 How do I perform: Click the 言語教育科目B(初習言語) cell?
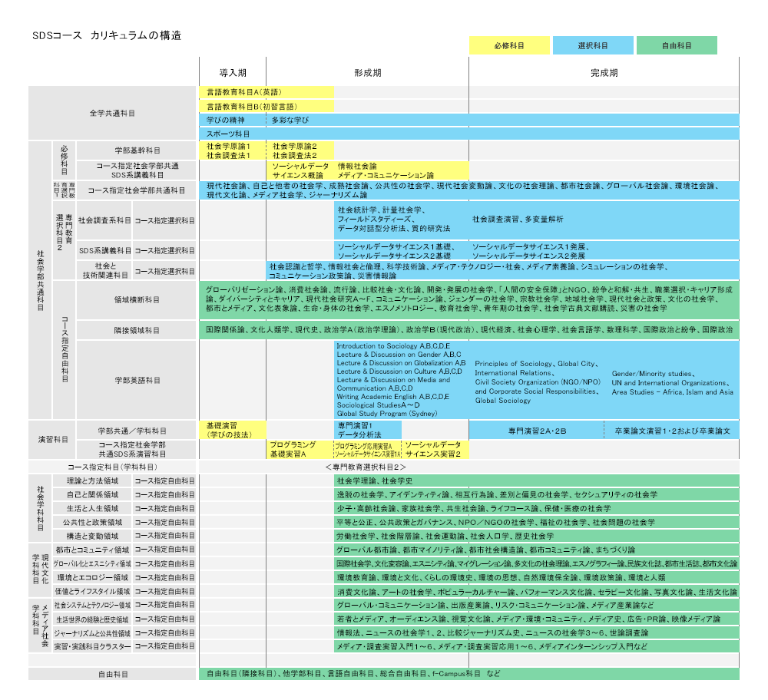click(x=266, y=106)
